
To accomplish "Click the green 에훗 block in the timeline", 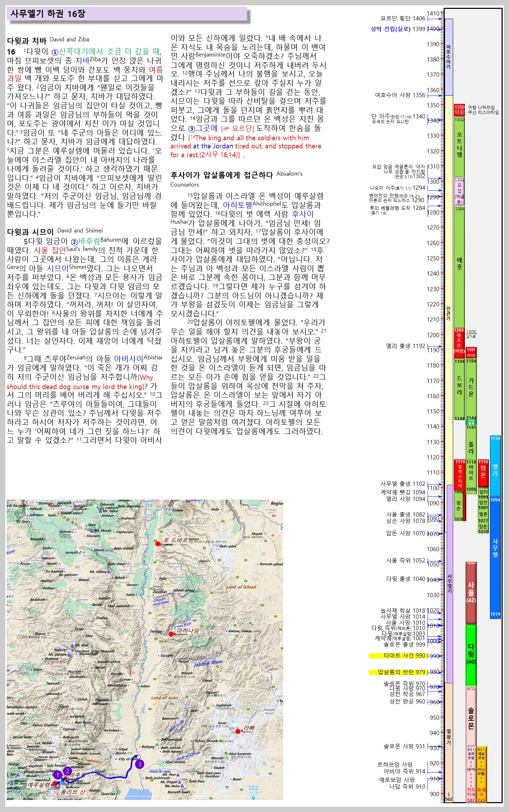I will [x=459, y=267].
